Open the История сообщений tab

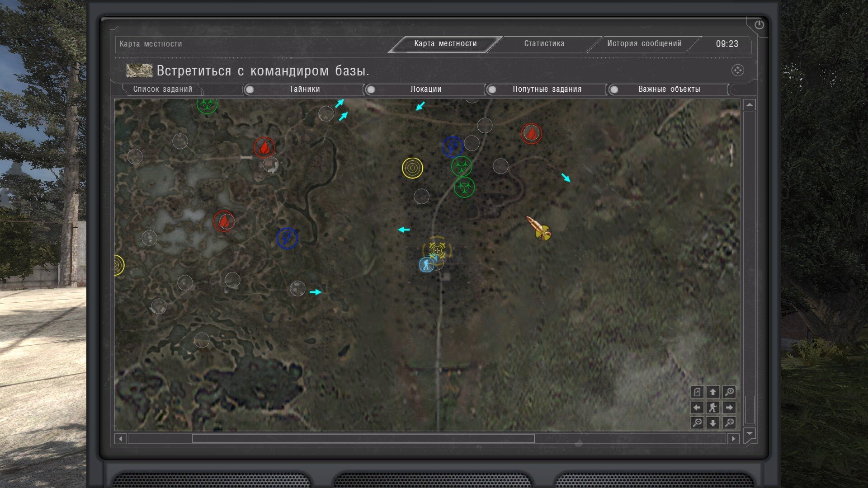pos(644,44)
